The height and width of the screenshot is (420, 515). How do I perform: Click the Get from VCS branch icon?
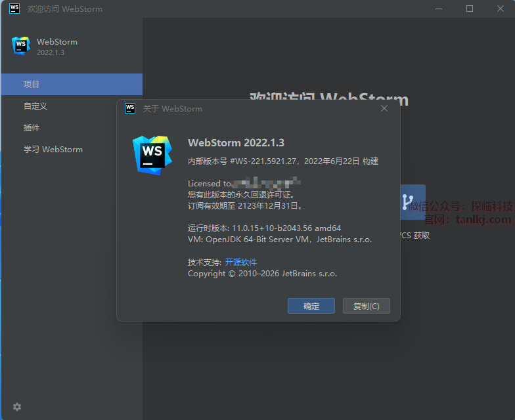[413, 202]
